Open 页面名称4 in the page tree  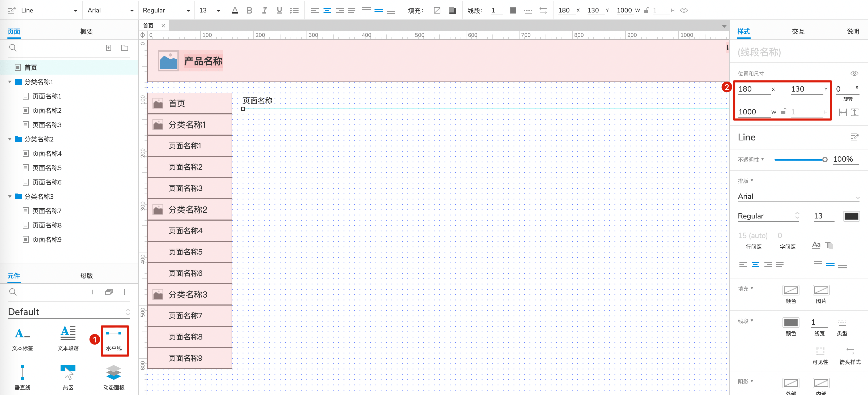coord(47,153)
